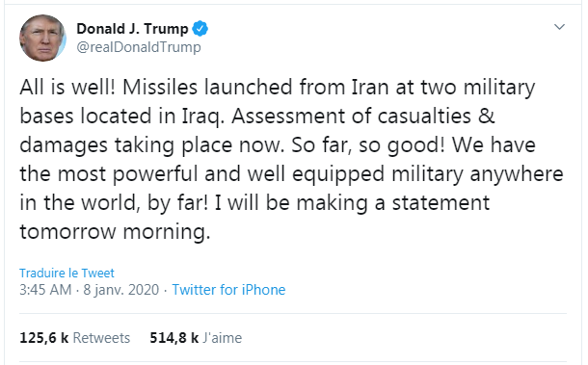Viewport: 588px width, 365px height.
Task: Click Donald J. Trump's profile avatar
Action: [42, 39]
